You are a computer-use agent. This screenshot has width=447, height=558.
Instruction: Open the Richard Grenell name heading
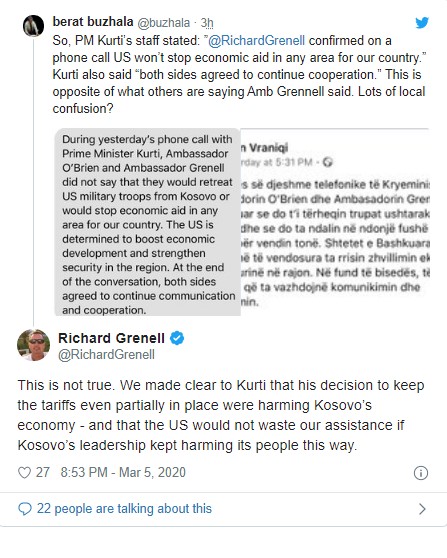pos(111,338)
